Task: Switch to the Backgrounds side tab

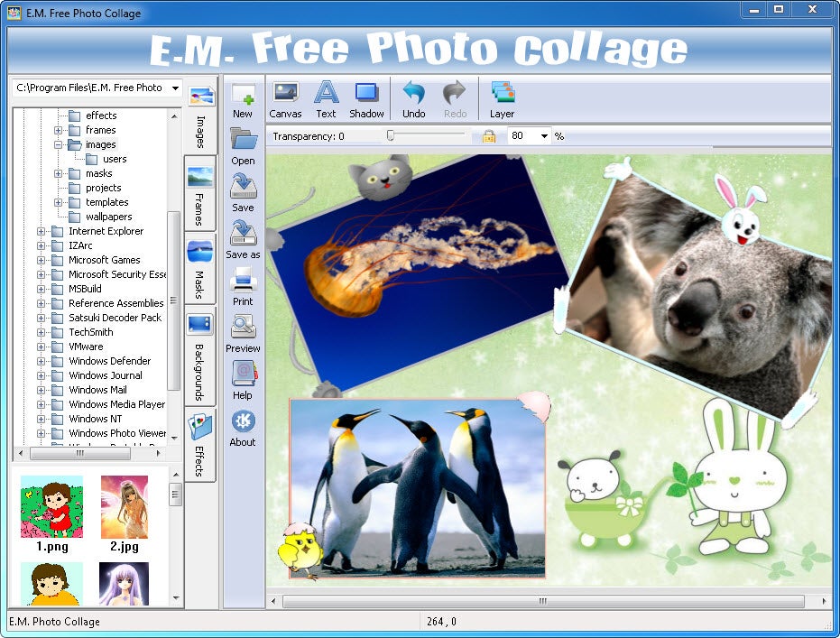Action: click(x=199, y=356)
